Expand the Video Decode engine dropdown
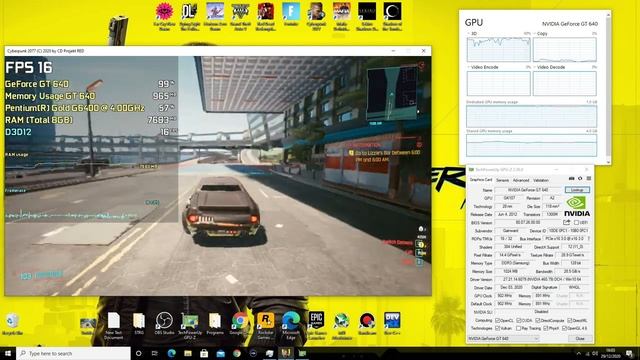The width and height of the screenshot is (640, 360). point(535,67)
